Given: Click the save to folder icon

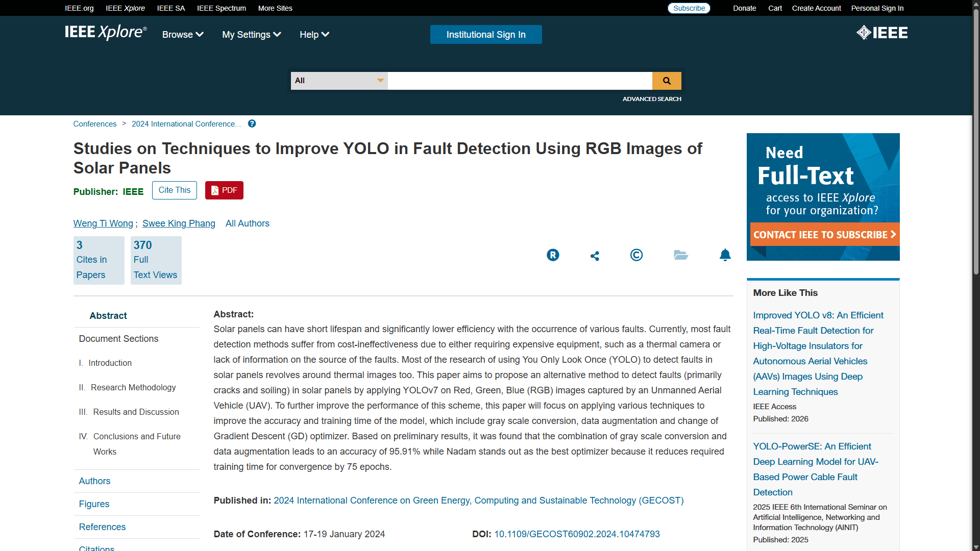Looking at the screenshot, I should pyautogui.click(x=681, y=255).
